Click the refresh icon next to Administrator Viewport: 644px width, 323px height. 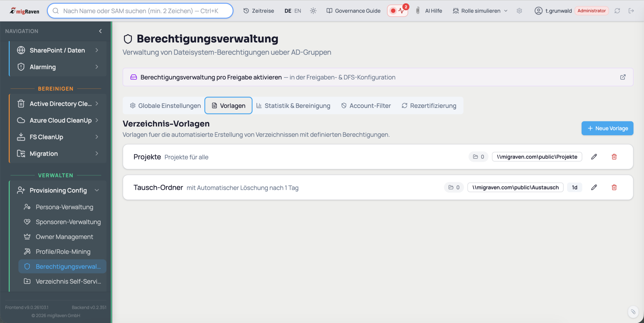click(617, 11)
